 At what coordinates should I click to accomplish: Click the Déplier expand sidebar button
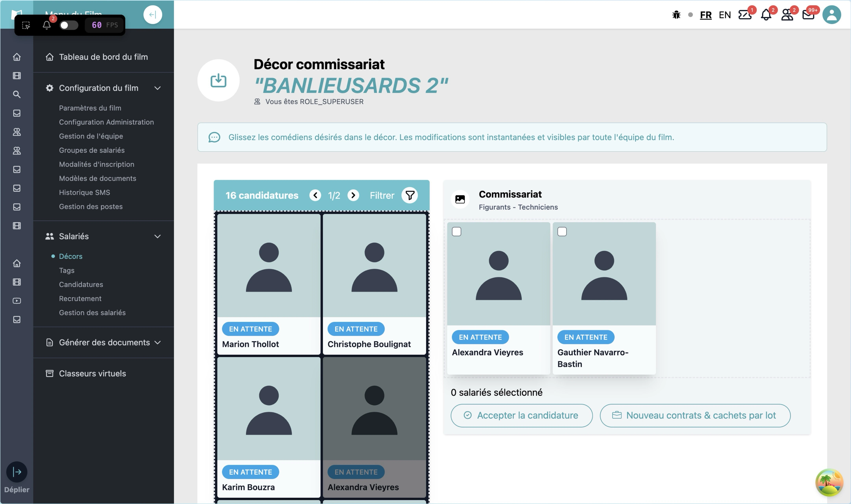click(x=17, y=472)
